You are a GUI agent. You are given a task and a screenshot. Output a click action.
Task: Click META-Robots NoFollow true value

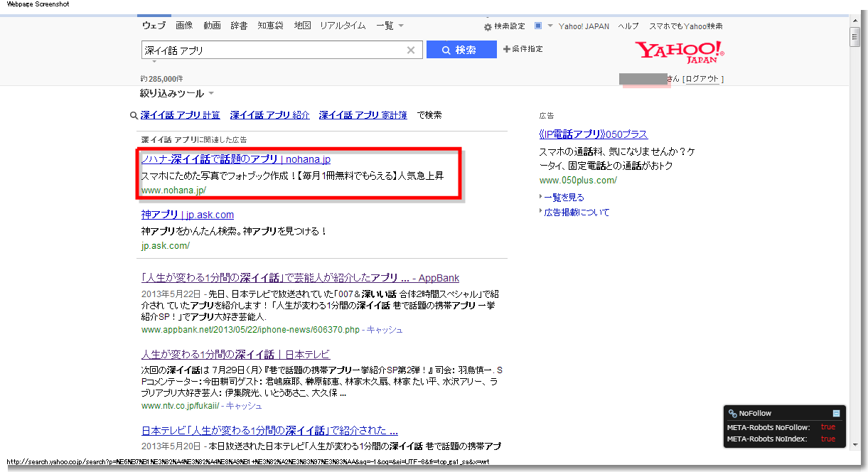click(827, 427)
